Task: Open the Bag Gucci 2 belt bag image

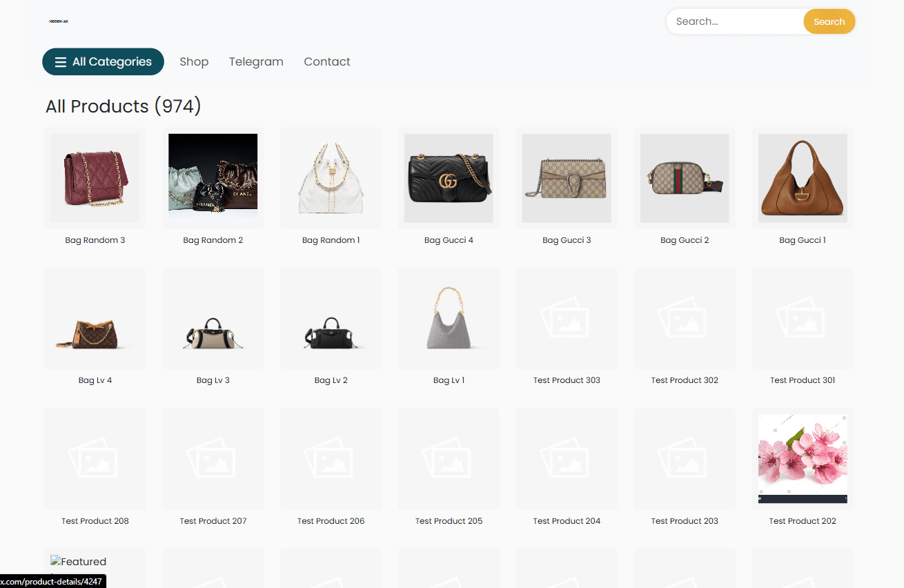Action: click(x=685, y=178)
